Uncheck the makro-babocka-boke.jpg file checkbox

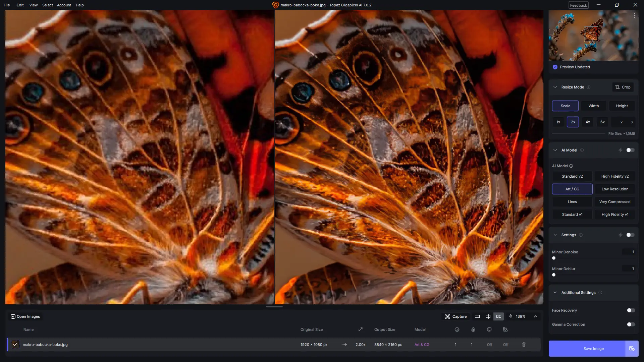tap(15, 345)
